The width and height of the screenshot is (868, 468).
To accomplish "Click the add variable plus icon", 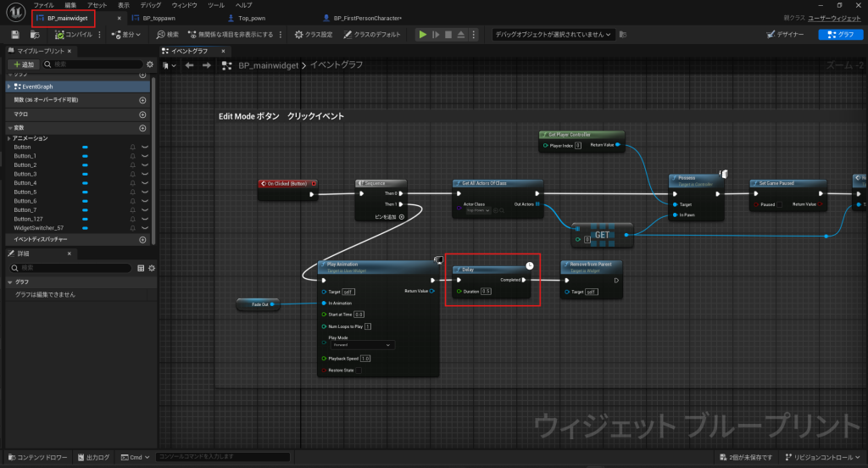I will (142, 128).
